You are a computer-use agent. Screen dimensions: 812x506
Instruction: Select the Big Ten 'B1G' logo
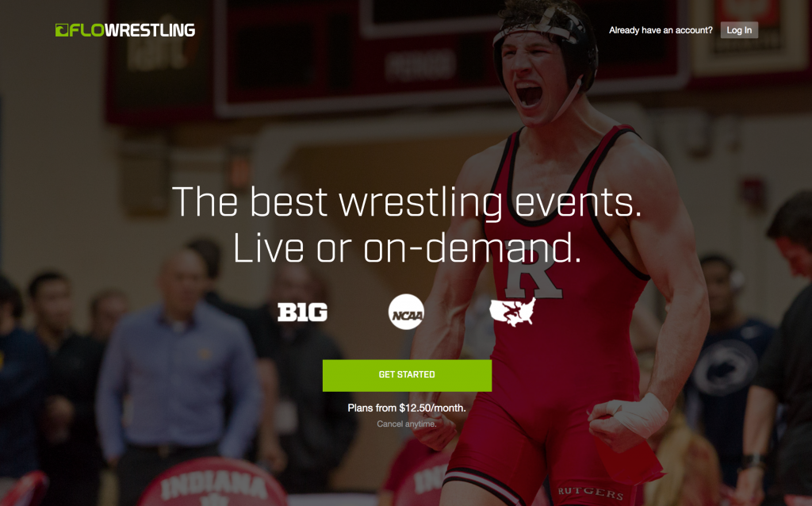click(x=302, y=312)
